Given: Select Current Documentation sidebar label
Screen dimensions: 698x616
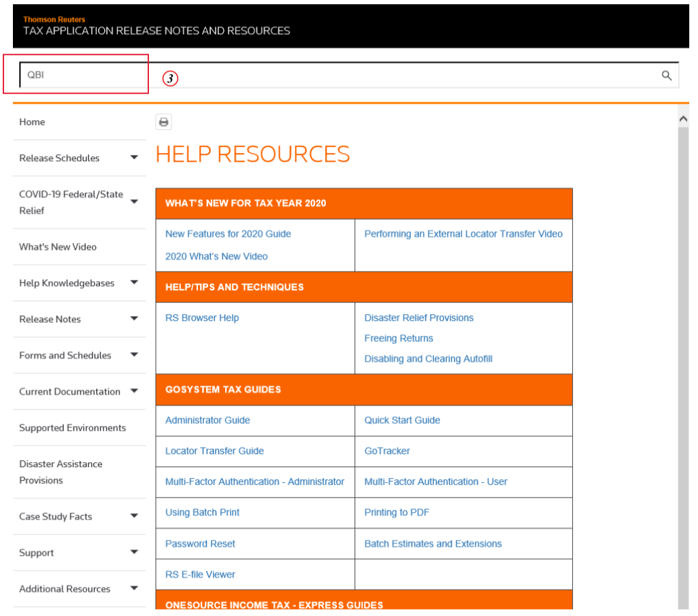Looking at the screenshot, I should click(69, 392).
